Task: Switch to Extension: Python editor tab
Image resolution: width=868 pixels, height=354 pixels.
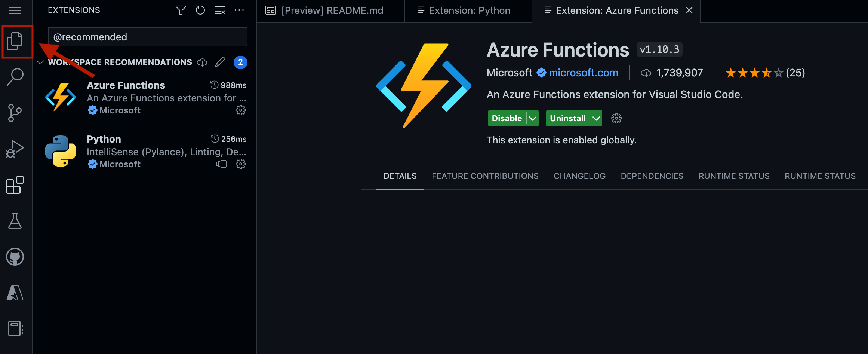Action: click(469, 10)
